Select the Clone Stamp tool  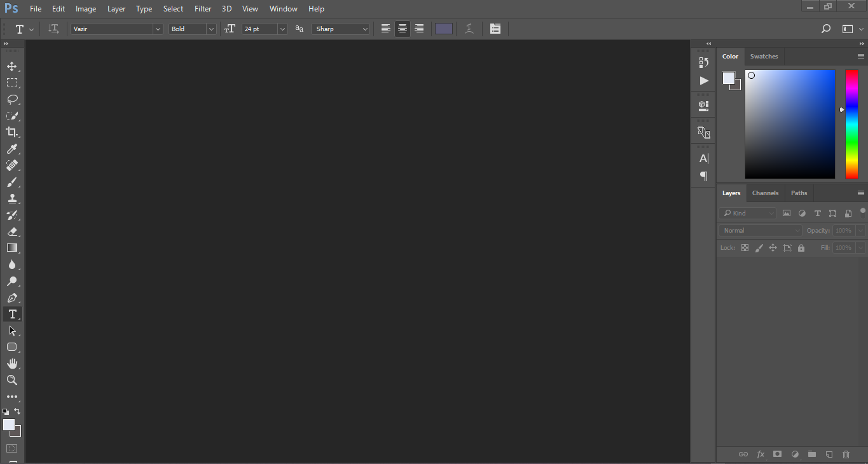pyautogui.click(x=11, y=198)
